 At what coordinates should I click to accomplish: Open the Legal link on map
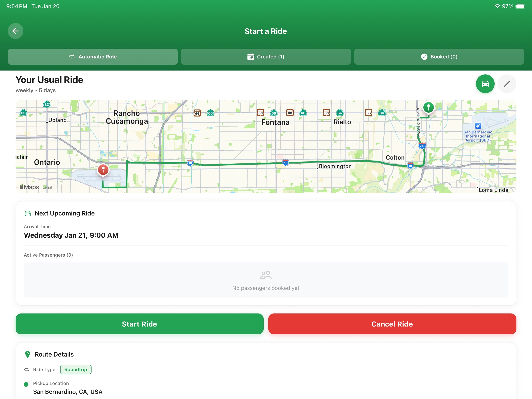click(x=47, y=187)
